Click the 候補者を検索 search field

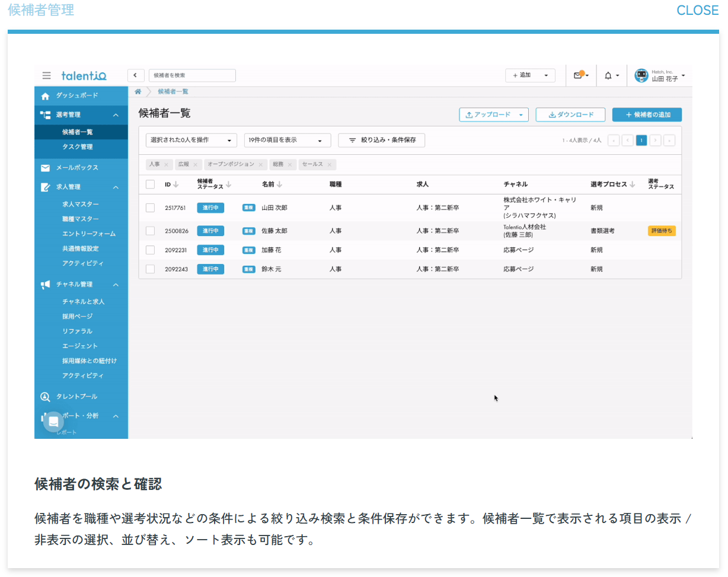pos(192,75)
